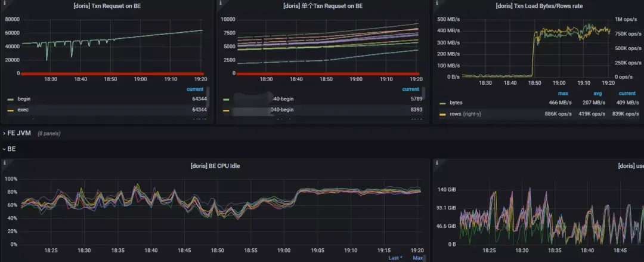This screenshot has width=644, height=262.
Task: Click scrollbar of the Txn Requset legend
Action: pos(208,97)
